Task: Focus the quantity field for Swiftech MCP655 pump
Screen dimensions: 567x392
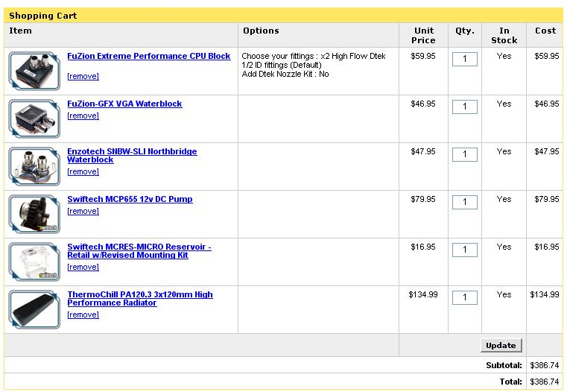Action: click(x=465, y=202)
